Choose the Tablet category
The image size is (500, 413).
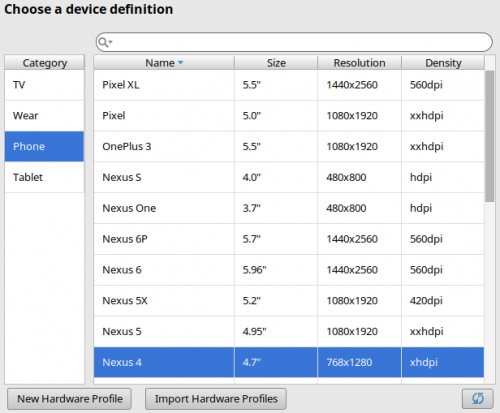coord(44,177)
